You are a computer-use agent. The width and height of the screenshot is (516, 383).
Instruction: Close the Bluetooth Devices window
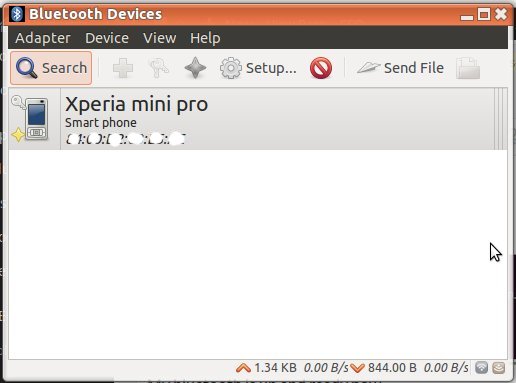point(501,14)
